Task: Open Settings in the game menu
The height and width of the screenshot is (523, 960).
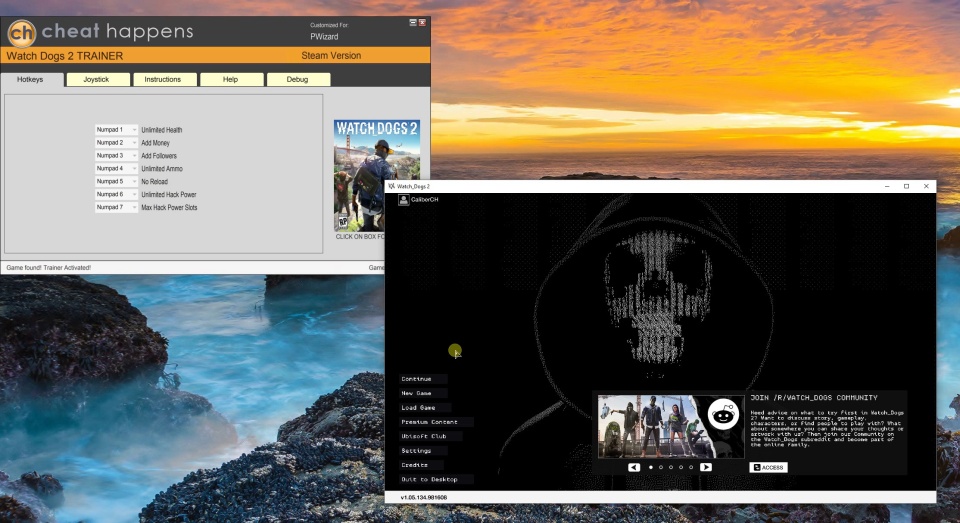Action: (x=423, y=451)
